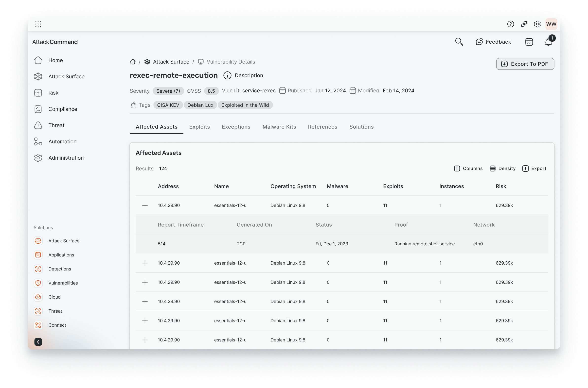Click the Export To PDF button
The image size is (588, 388).
(x=525, y=64)
